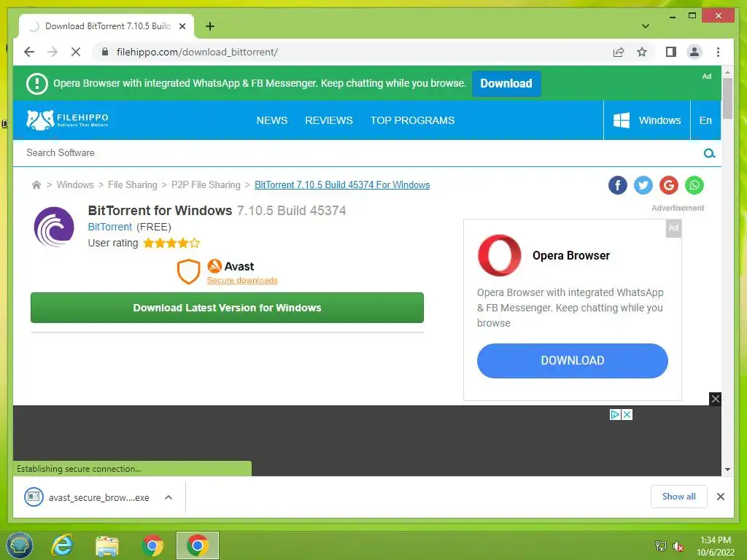Share via Google icon

tap(669, 185)
